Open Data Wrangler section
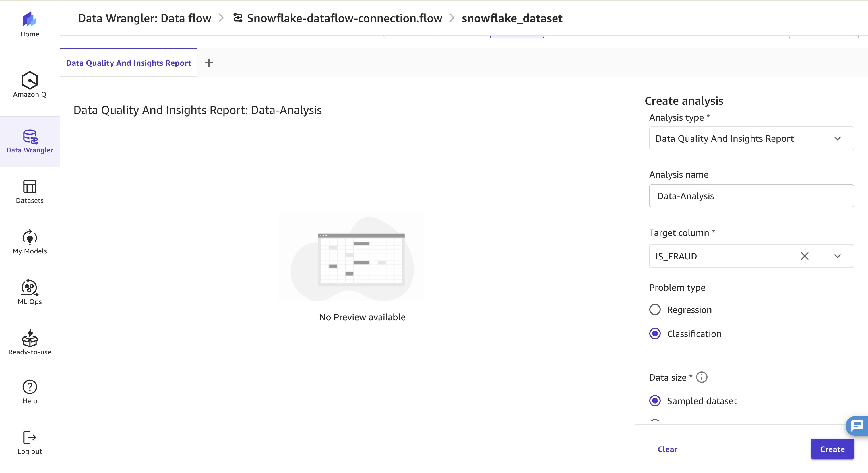 coord(30,141)
